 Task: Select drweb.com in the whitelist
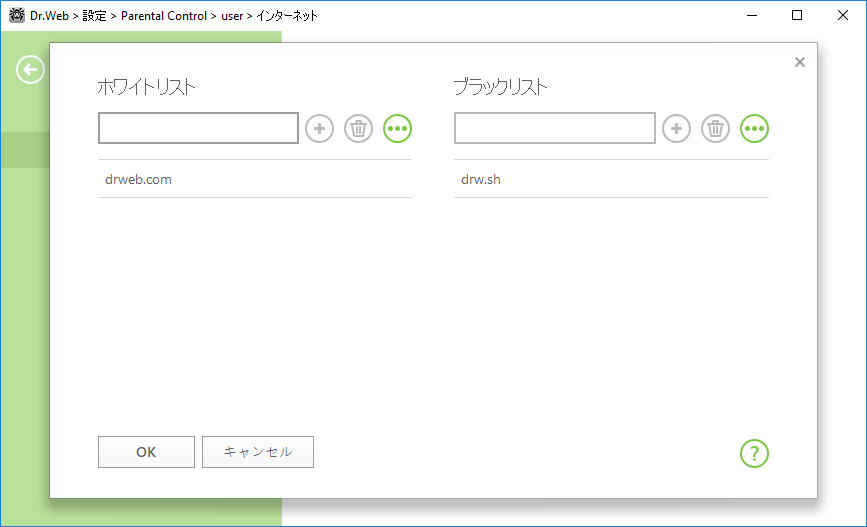(255, 179)
